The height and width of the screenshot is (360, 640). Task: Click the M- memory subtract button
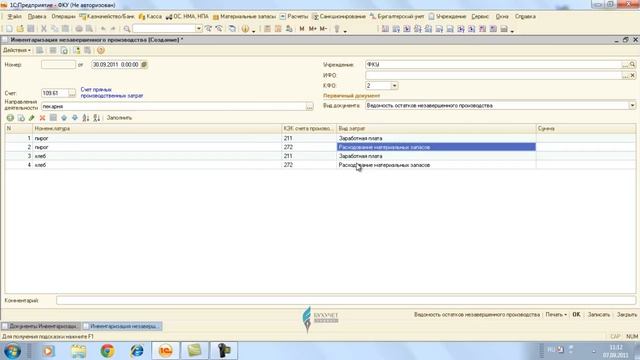point(323,29)
